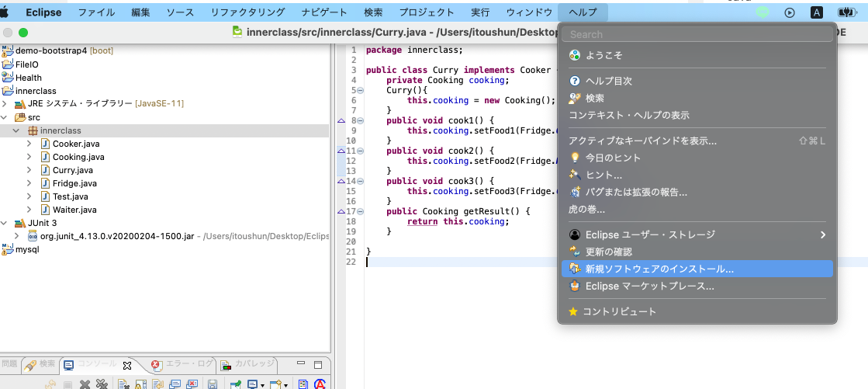Screen dimensions: 868x389
Task: Expand org.junit_4.13.0 jar node
Action: (x=16, y=237)
